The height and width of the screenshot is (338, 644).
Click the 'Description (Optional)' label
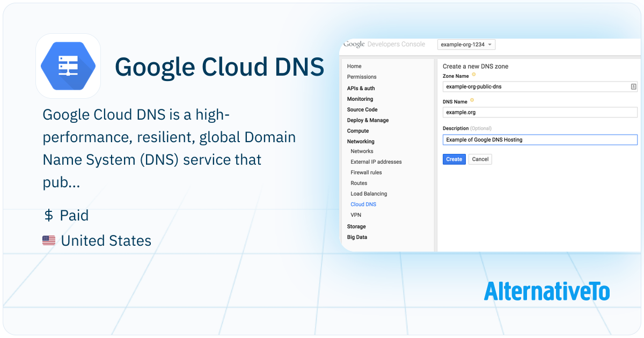(x=467, y=129)
